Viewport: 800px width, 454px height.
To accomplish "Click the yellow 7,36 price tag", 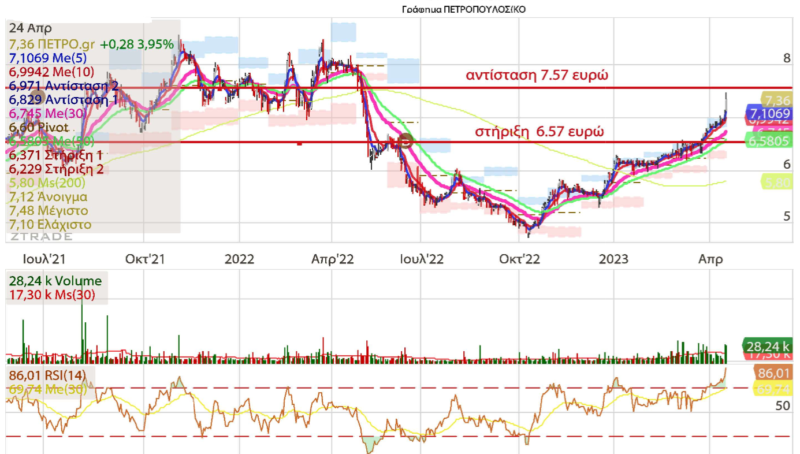I will pos(776,100).
